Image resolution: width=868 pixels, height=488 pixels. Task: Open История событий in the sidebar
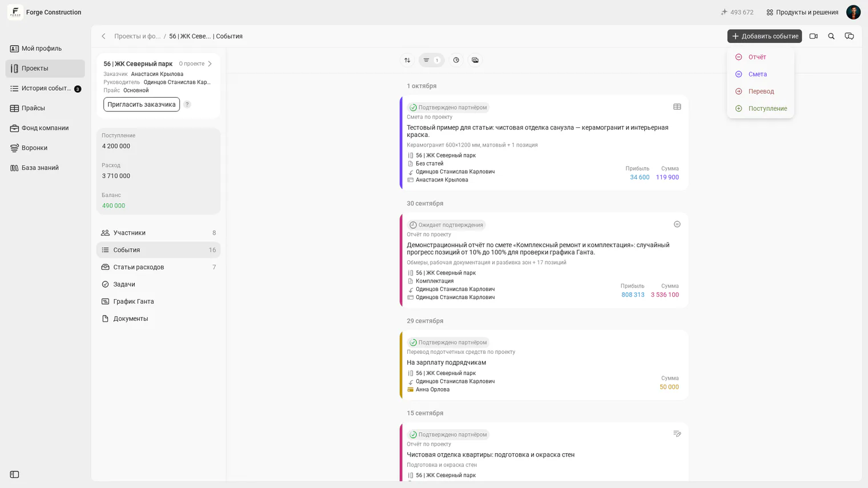coord(45,88)
